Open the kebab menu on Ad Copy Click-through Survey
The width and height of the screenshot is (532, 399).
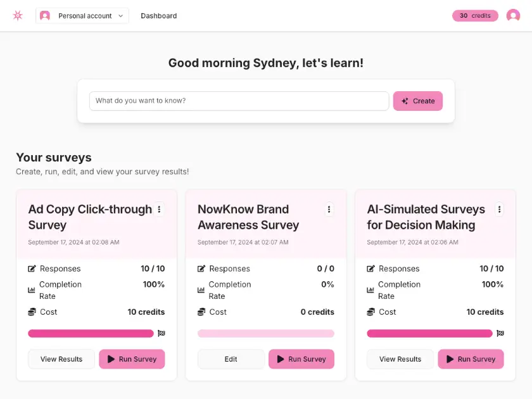[x=159, y=209]
